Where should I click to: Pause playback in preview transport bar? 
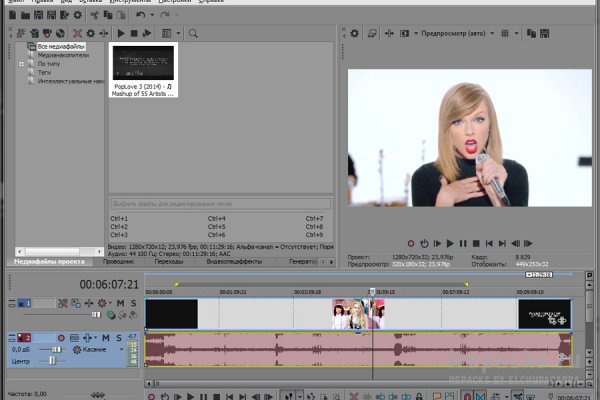463,243
